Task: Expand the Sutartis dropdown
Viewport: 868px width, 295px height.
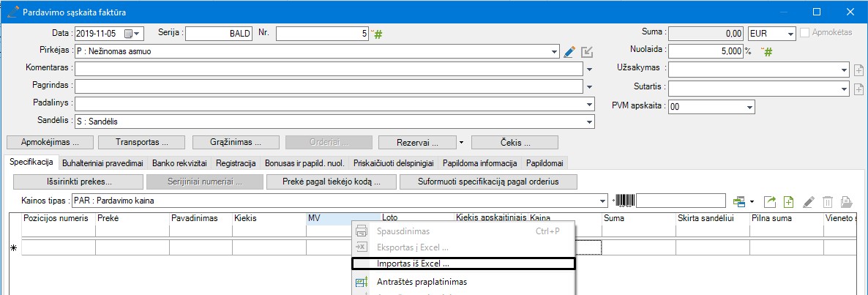Action: click(844, 89)
